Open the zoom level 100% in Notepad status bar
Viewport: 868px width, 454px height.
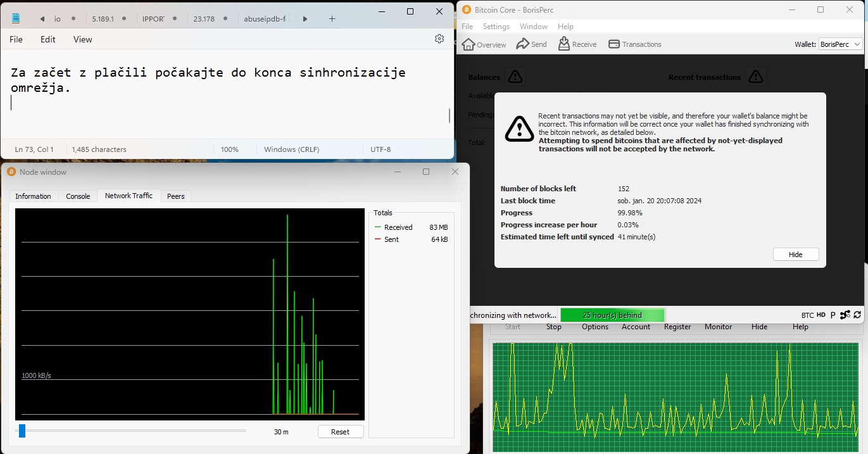click(x=229, y=149)
